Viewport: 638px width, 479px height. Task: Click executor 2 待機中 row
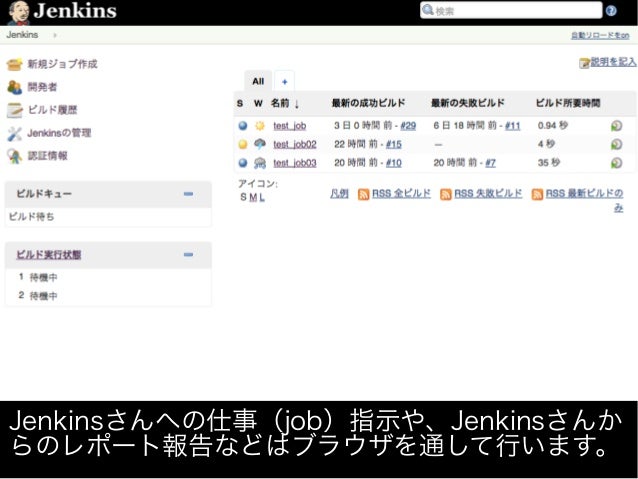pos(108,296)
